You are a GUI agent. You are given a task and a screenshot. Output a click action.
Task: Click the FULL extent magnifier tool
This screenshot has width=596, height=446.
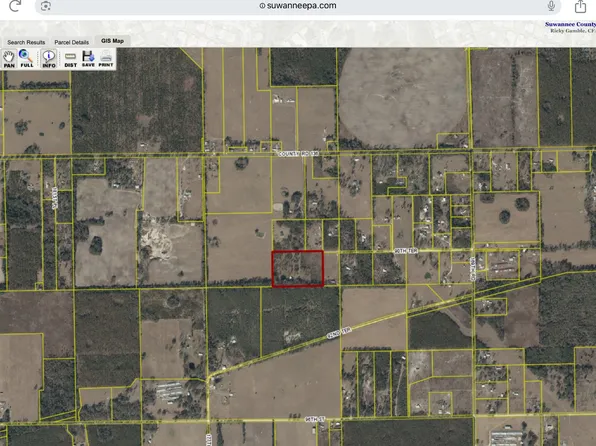point(26,59)
